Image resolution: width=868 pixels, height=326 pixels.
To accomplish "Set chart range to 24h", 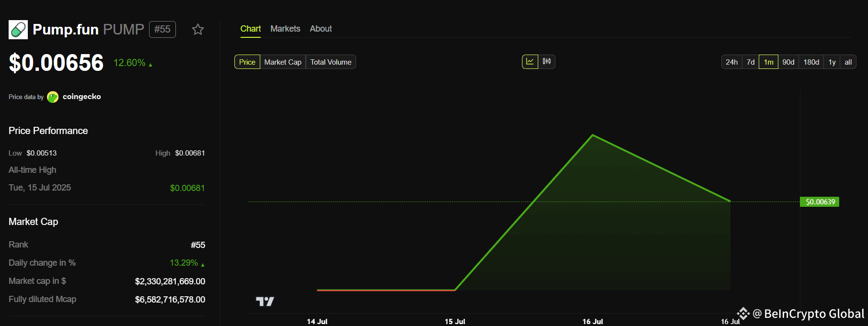I will (732, 62).
